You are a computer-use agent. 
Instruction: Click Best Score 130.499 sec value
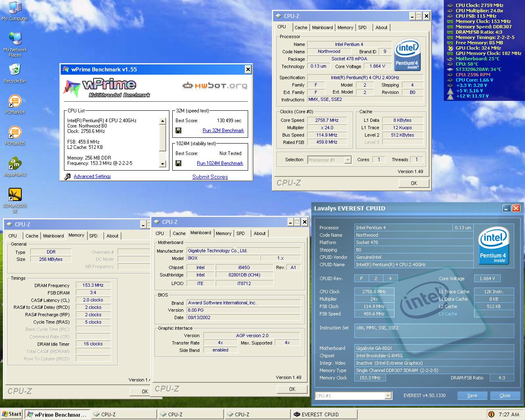coord(229,121)
